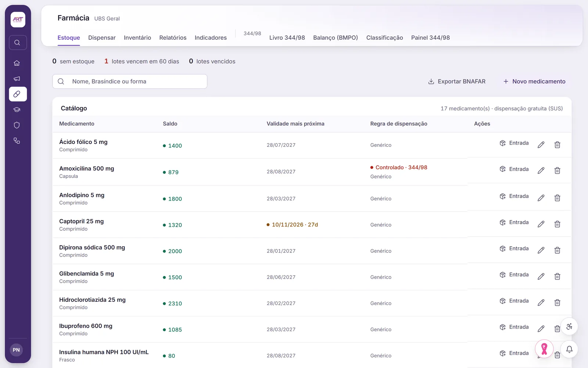This screenshot has width=588, height=368.
Task: Open the megaphone announcements icon
Action: 17,79
